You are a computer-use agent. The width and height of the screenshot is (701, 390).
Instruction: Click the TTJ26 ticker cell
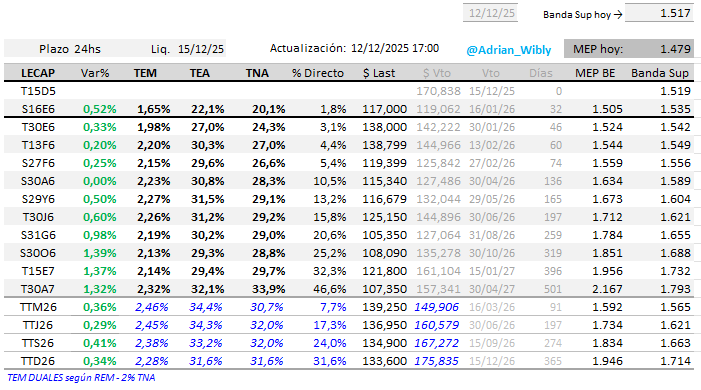click(x=38, y=325)
